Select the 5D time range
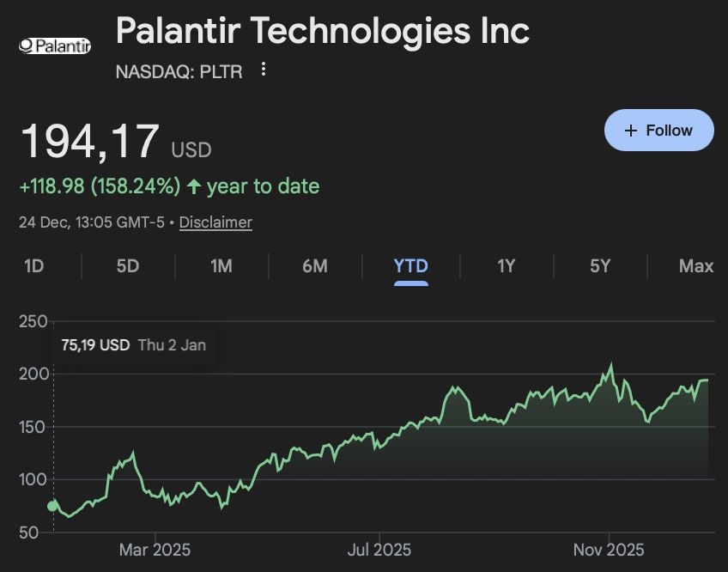 coord(126,267)
